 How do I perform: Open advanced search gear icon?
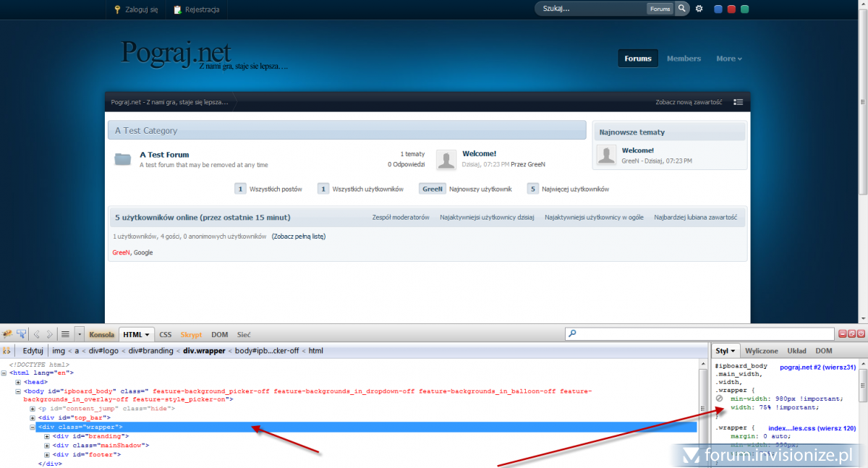coord(699,9)
